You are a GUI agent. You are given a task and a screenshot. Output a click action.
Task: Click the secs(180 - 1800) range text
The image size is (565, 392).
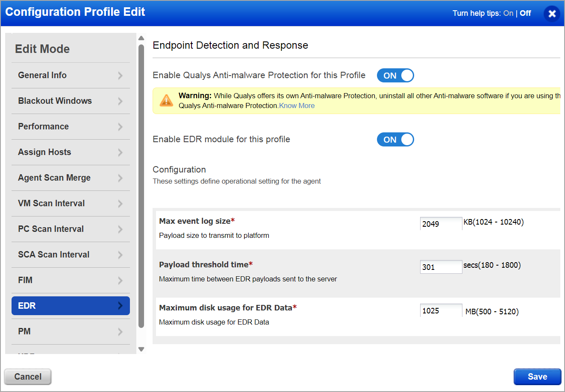492,265
